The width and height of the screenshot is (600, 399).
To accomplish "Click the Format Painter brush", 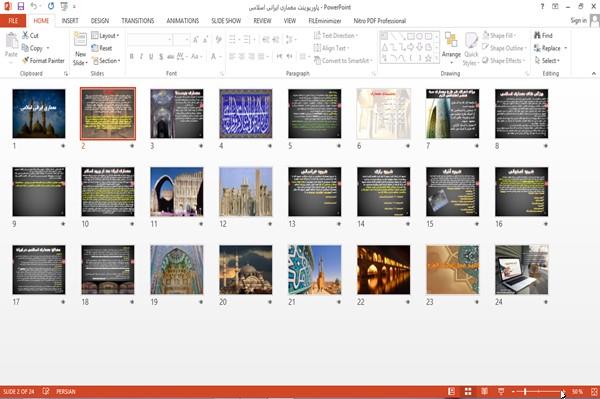I will (x=43, y=60).
